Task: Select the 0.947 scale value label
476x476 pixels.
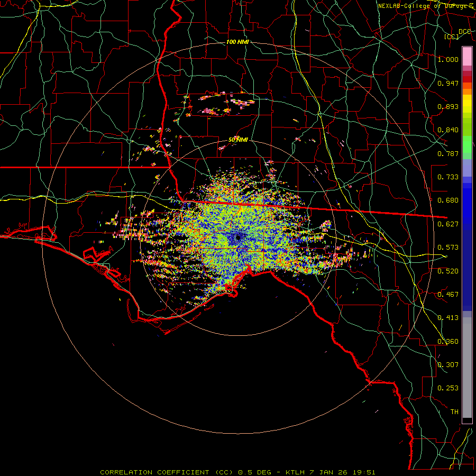Action: [x=448, y=83]
